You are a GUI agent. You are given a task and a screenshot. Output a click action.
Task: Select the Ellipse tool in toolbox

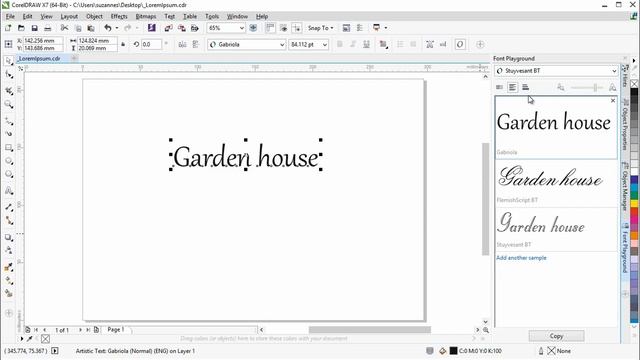click(x=9, y=161)
